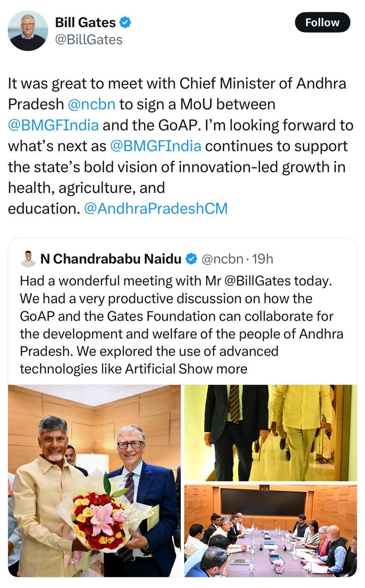Open Bill Gates profile picture
Image resolution: width=365 pixels, height=588 pixels.
[28, 30]
